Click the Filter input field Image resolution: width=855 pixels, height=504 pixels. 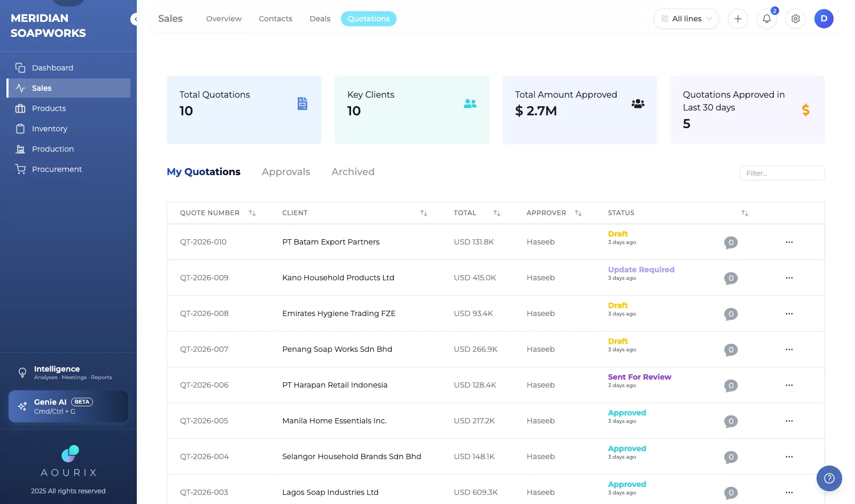click(782, 173)
